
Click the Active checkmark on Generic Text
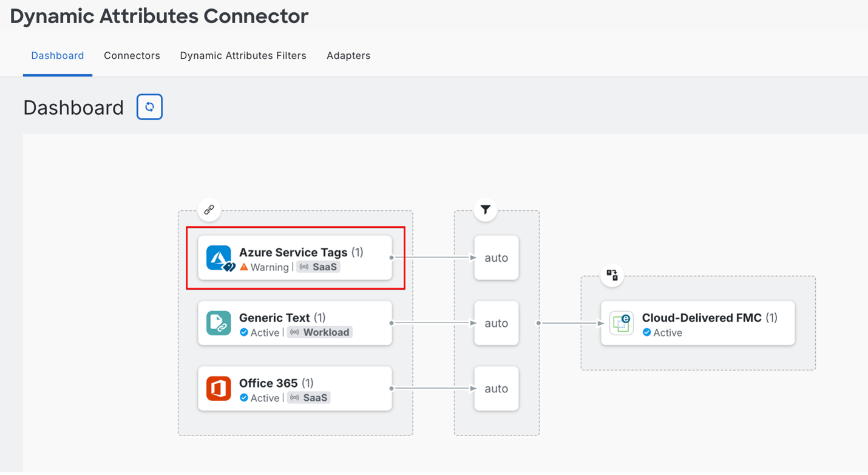point(244,332)
